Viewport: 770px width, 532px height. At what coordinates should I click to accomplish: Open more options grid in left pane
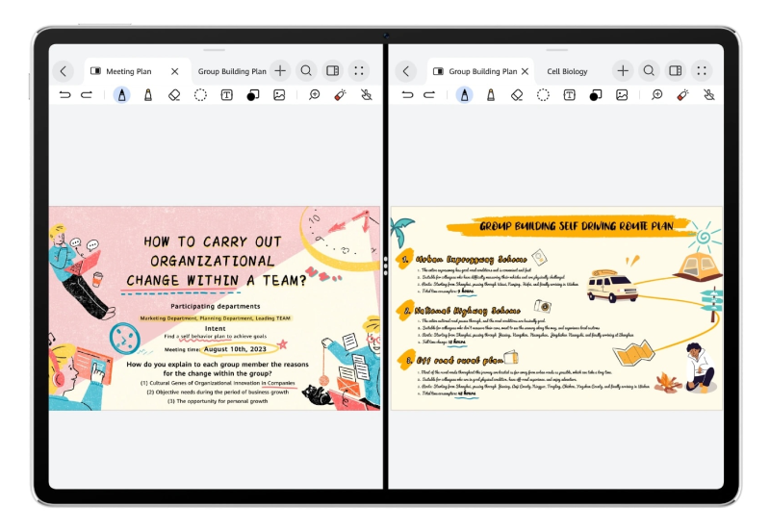[x=359, y=70]
